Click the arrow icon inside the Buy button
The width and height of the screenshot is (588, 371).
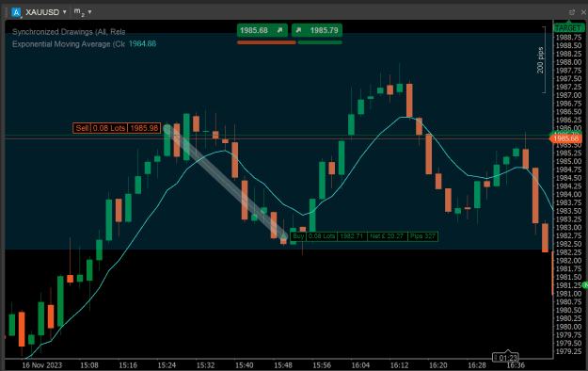[x=298, y=30]
